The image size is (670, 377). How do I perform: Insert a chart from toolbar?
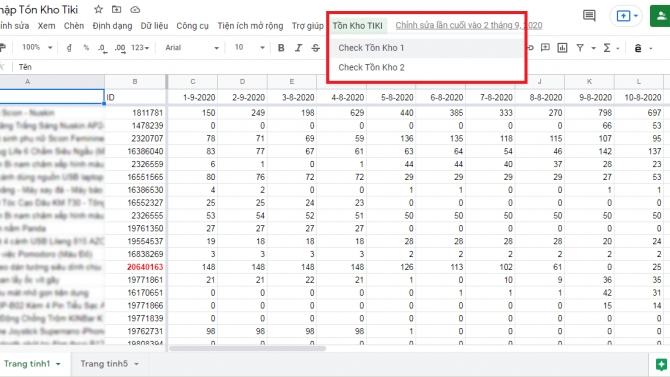tap(562, 48)
